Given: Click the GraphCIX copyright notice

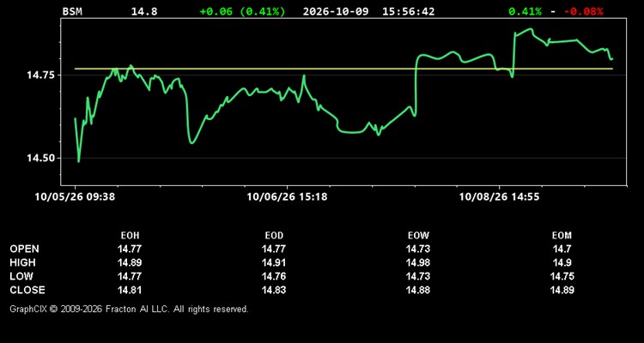Looking at the screenshot, I should [129, 309].
